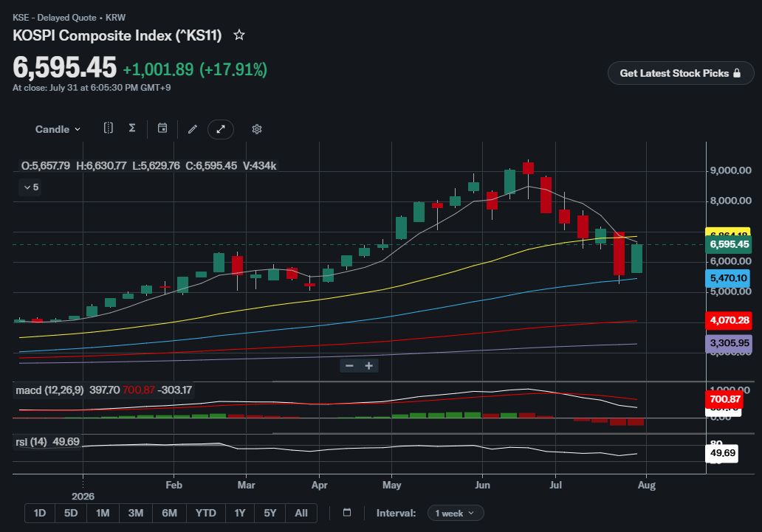Add KOSPI to watchlist with star icon

tap(238, 35)
